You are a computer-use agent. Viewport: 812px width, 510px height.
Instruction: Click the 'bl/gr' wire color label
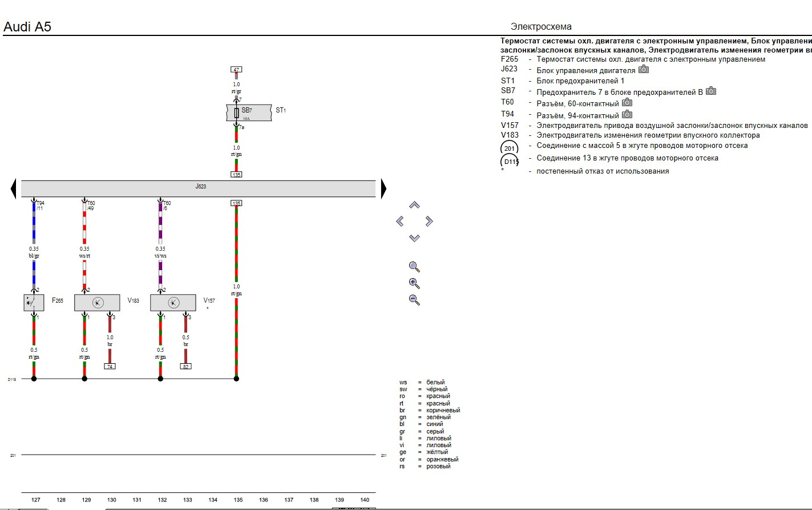coord(34,256)
